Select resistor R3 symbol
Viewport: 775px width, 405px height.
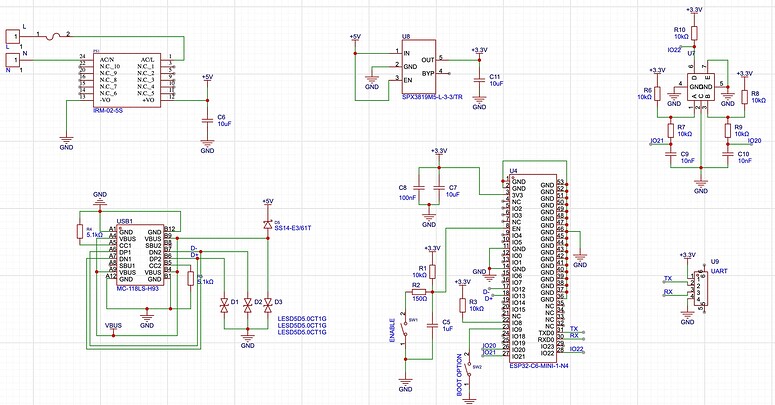point(462,305)
